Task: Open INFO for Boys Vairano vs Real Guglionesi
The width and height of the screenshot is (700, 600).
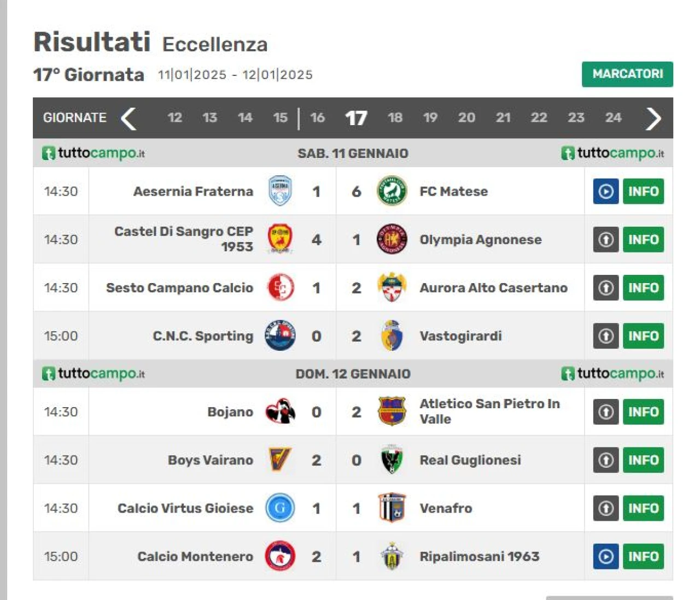Action: click(643, 460)
